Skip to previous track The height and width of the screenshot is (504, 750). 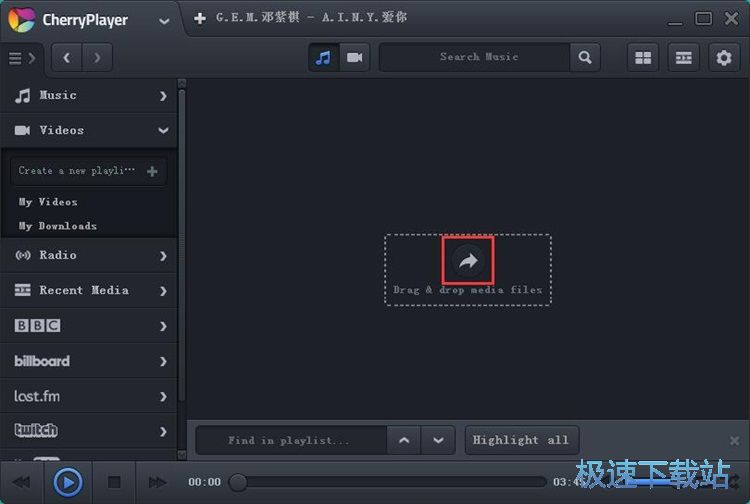(21, 482)
